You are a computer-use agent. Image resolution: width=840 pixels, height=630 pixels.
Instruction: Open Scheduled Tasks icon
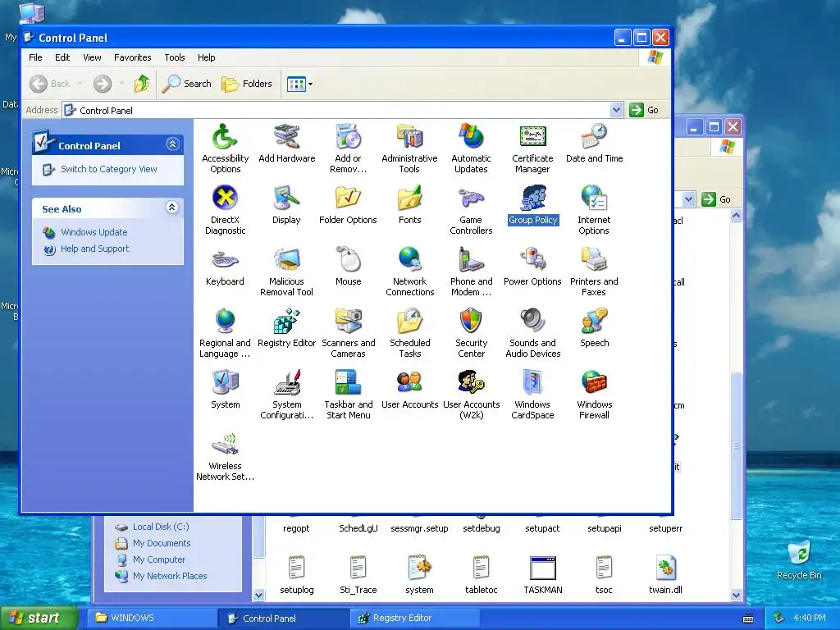[410, 333]
